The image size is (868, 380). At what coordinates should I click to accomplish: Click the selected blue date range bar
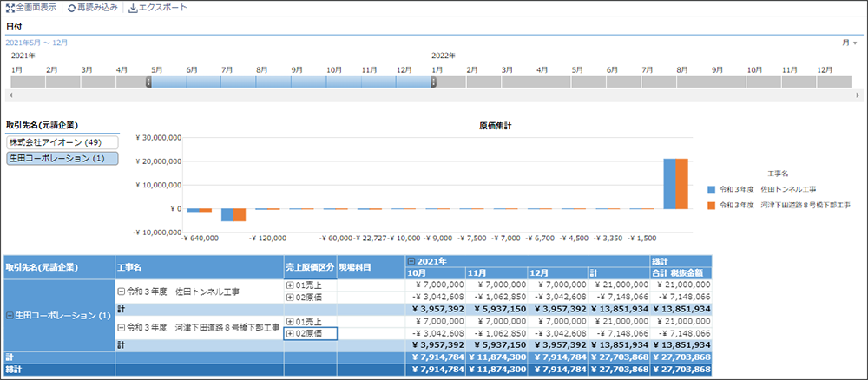click(x=291, y=82)
